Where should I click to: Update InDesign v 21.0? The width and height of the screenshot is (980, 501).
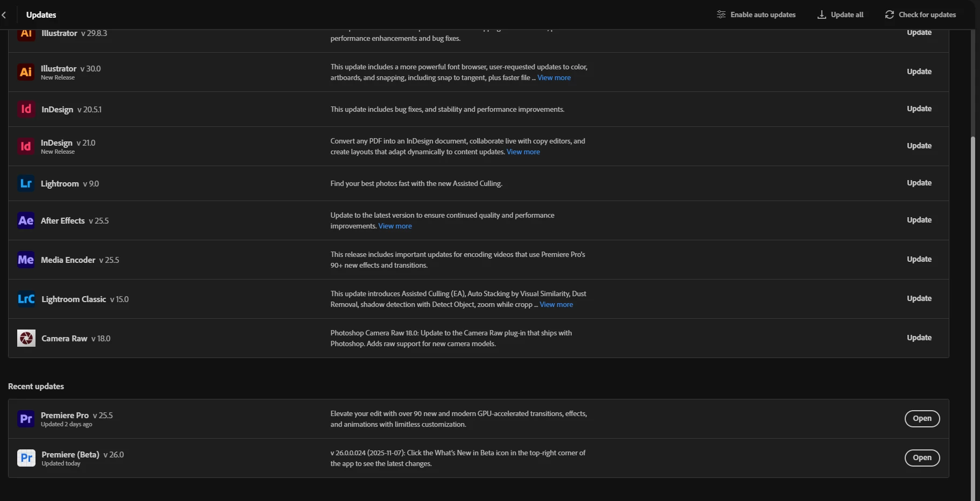coord(919,146)
